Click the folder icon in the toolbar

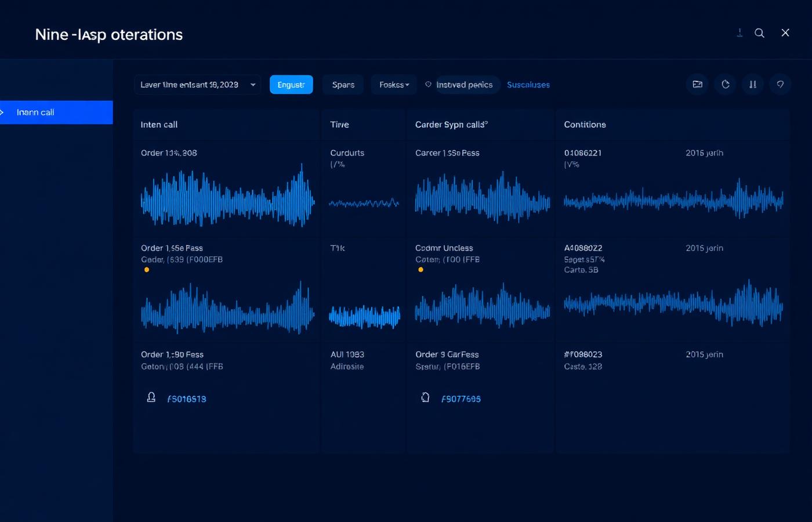click(x=698, y=85)
